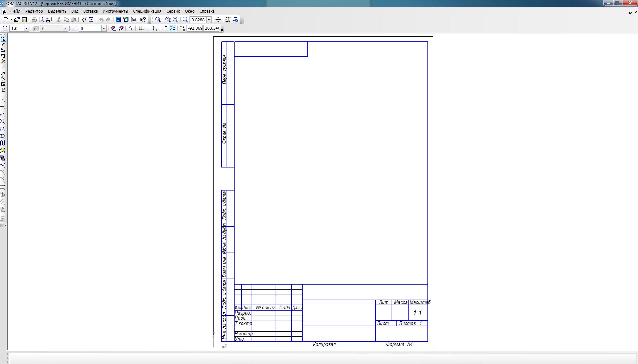Select the circle drawing tool
The image size is (638, 364).
click(x=3, y=121)
